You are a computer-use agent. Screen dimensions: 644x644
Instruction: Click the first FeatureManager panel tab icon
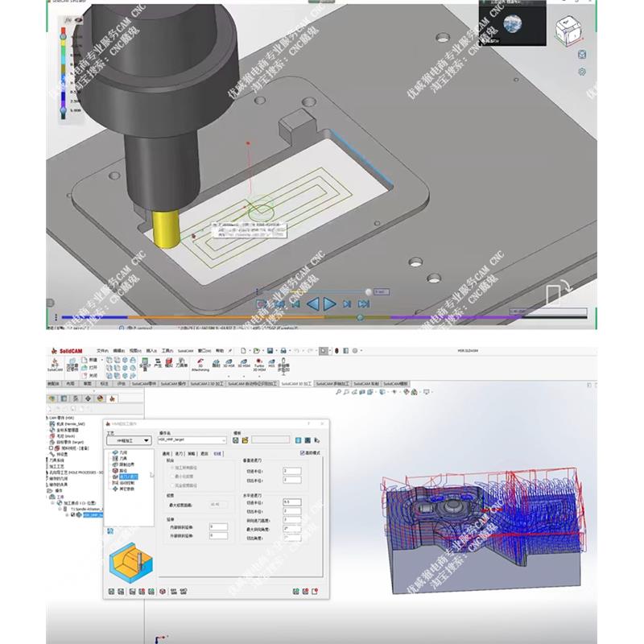coord(52,398)
